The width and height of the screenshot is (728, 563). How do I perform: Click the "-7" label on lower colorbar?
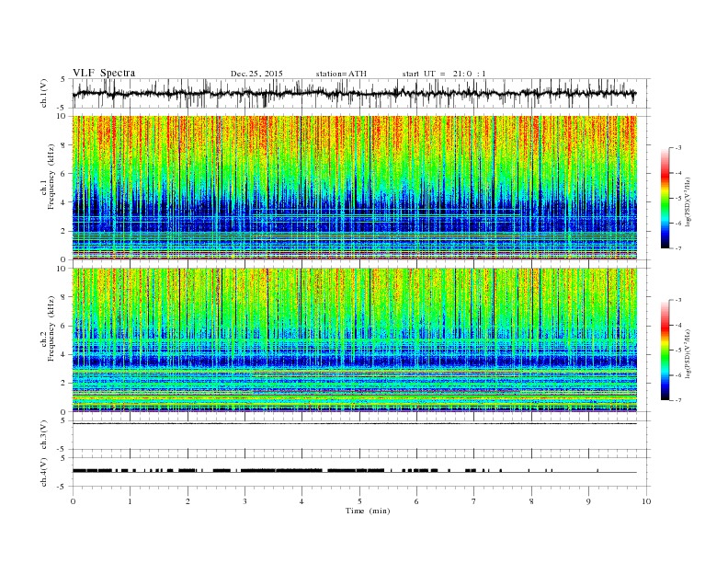[678, 400]
